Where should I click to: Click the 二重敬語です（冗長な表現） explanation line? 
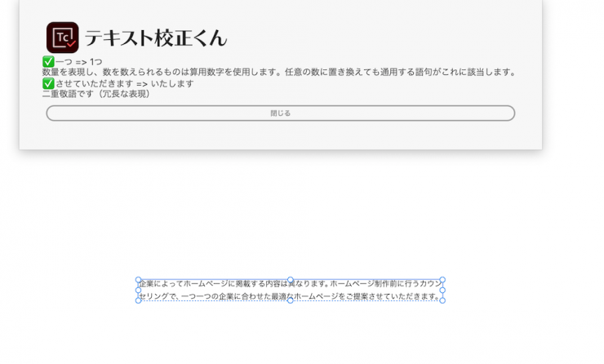(x=96, y=94)
